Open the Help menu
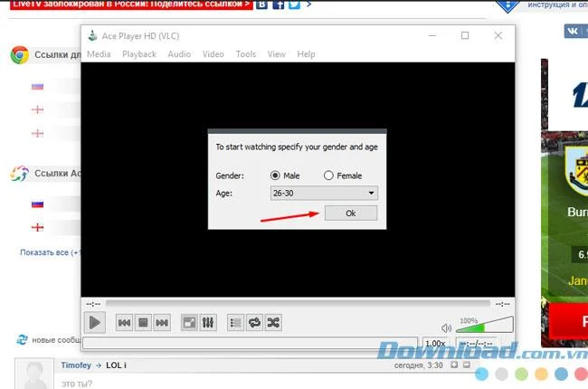588x389 pixels. point(306,54)
